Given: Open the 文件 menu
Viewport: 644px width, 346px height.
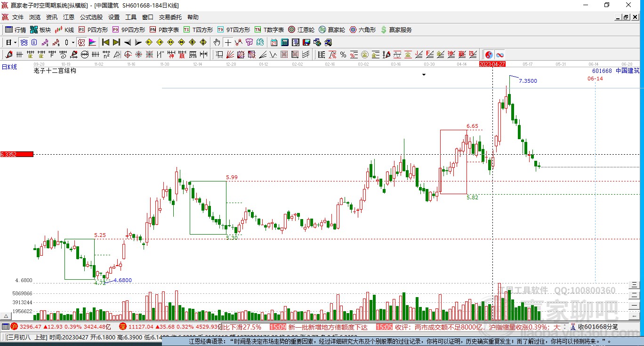Looking at the screenshot, I should (x=18, y=17).
